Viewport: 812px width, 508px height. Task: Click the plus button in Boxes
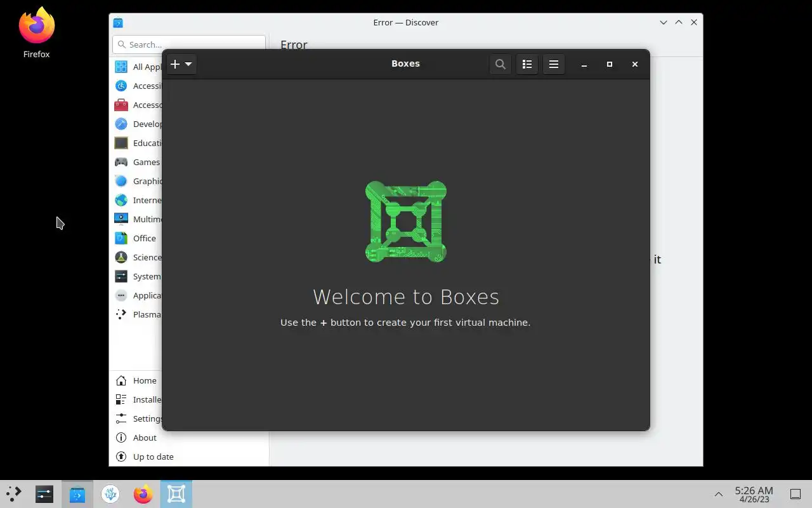pyautogui.click(x=175, y=64)
